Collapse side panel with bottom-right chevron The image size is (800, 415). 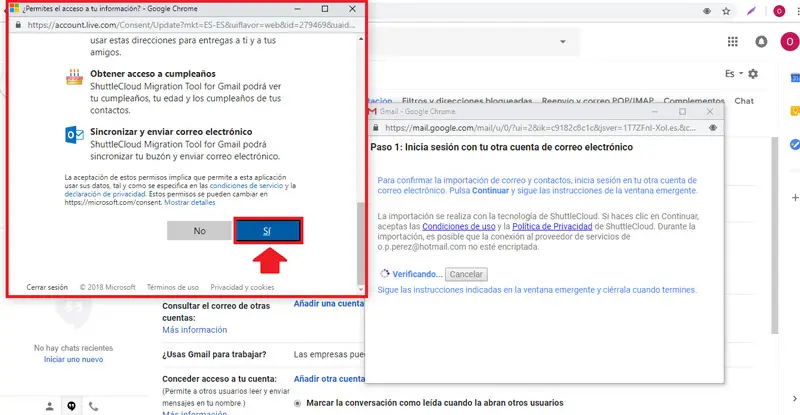click(795, 399)
